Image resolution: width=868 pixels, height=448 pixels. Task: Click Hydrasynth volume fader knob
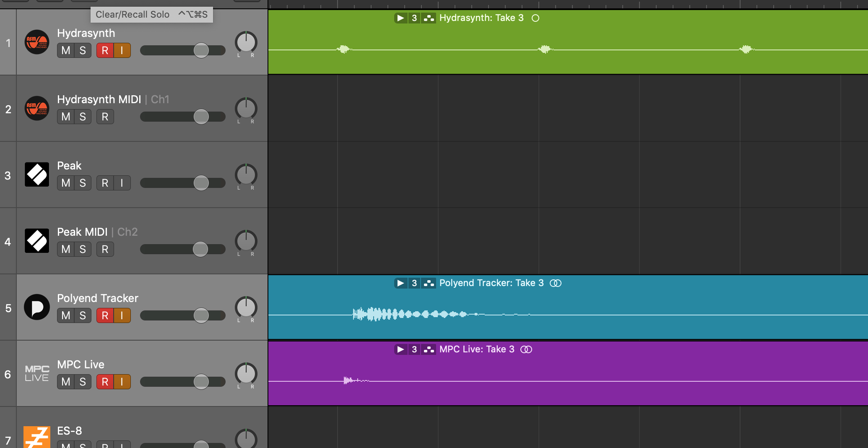(201, 50)
